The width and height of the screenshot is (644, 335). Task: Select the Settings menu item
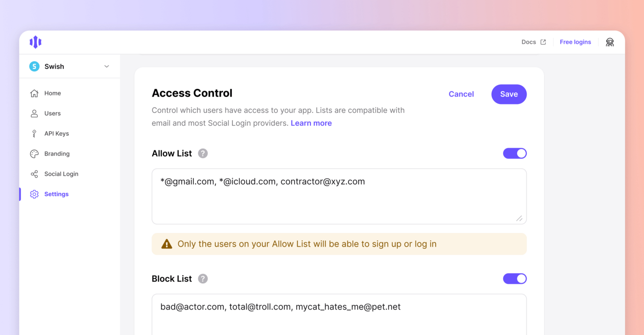56,194
